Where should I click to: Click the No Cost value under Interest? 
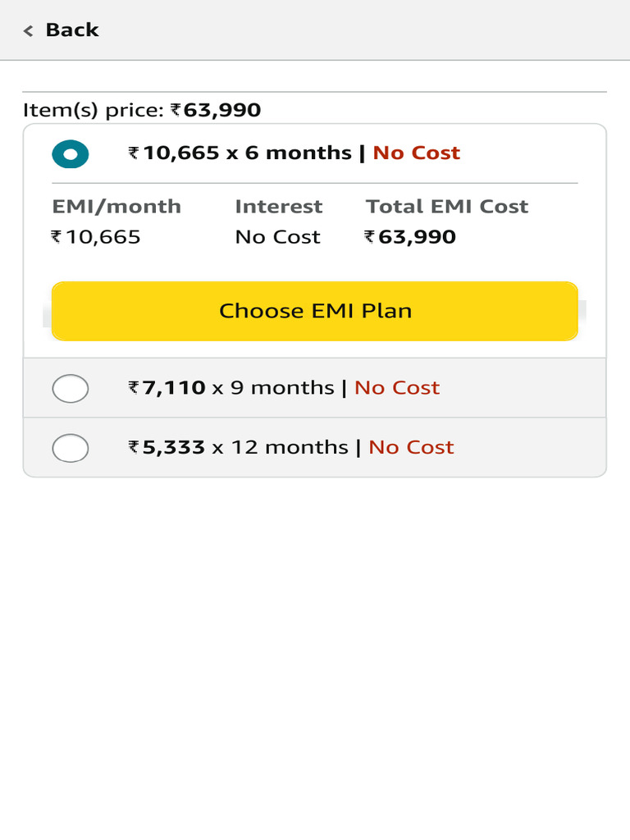277,238
